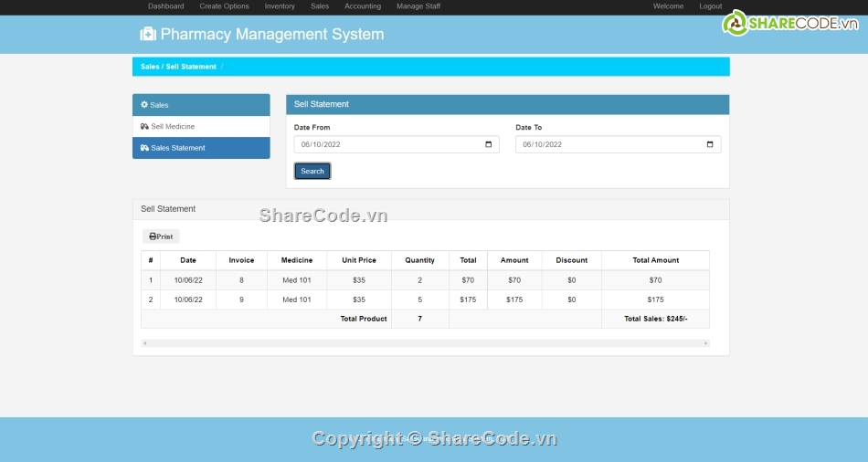The image size is (868, 462).
Task: Log out using the Logout link
Action: [x=711, y=6]
